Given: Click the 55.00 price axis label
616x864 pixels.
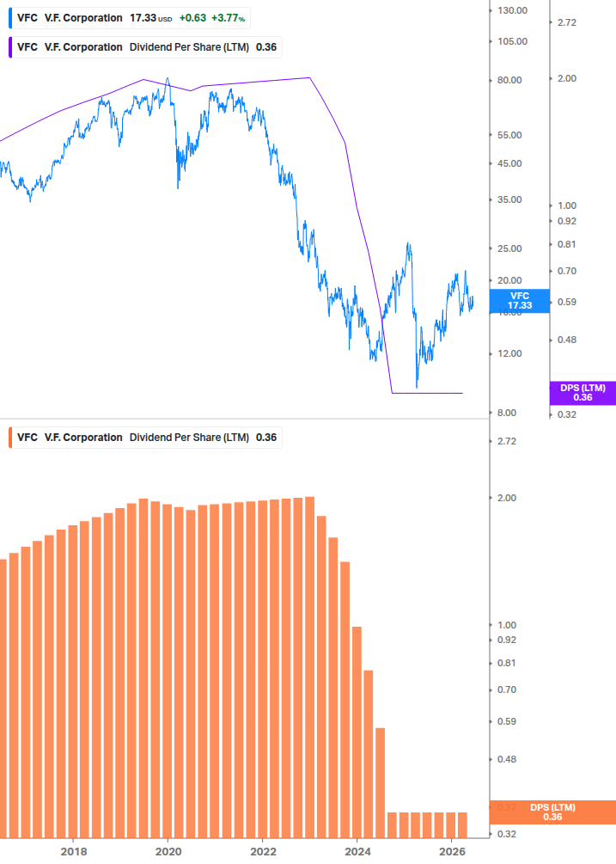Looking at the screenshot, I should coord(509,135).
